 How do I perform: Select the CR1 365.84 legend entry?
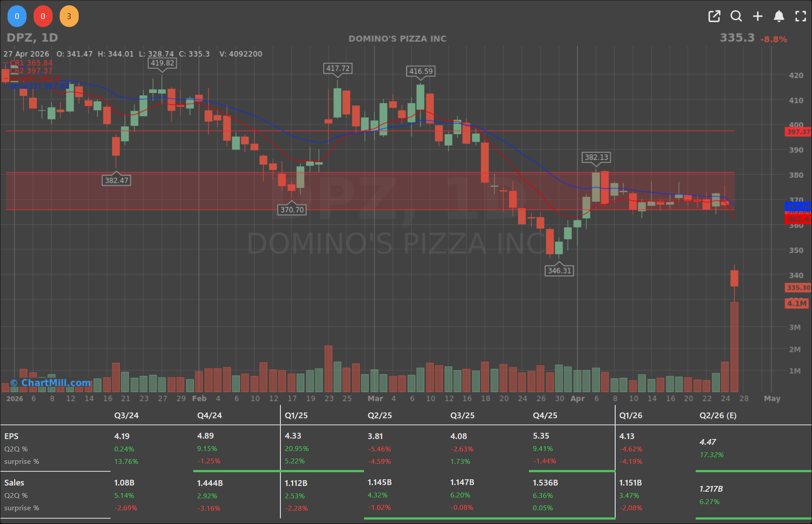[x=31, y=63]
